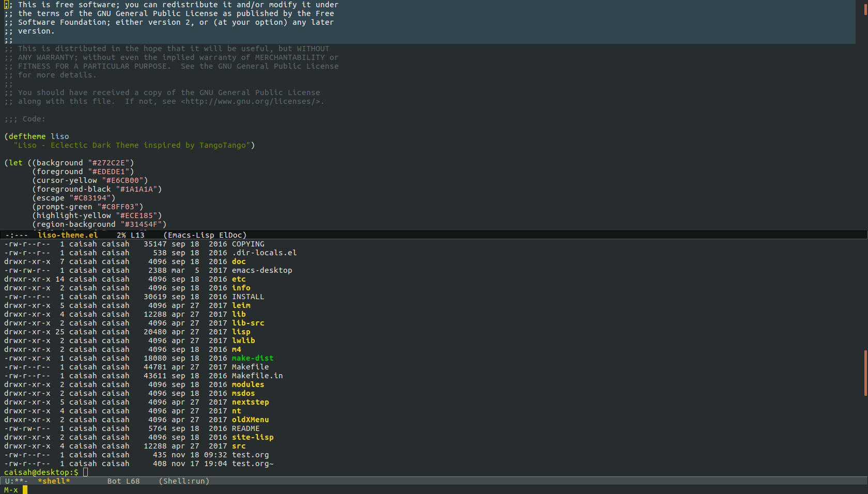Click the gnu.org/licenses URL in comment
The width and height of the screenshot is (868, 494).
pyautogui.click(x=250, y=101)
